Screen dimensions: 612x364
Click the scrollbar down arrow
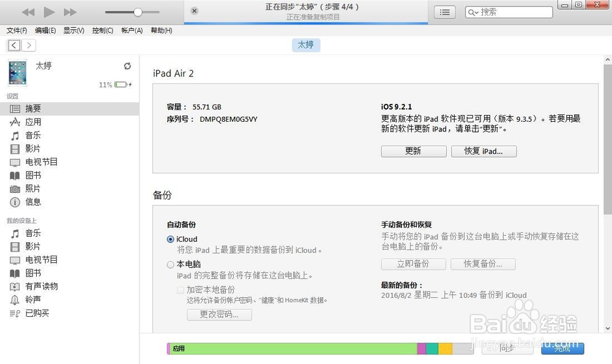[x=607, y=328]
